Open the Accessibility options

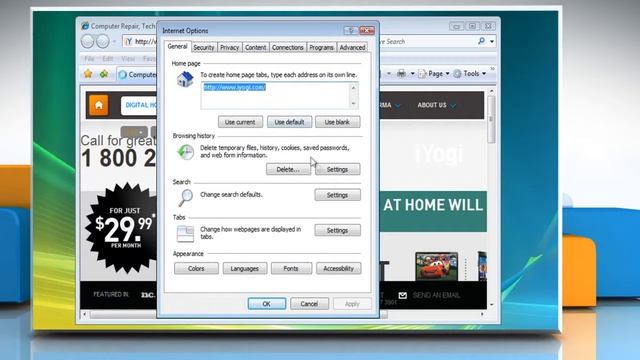click(x=338, y=269)
